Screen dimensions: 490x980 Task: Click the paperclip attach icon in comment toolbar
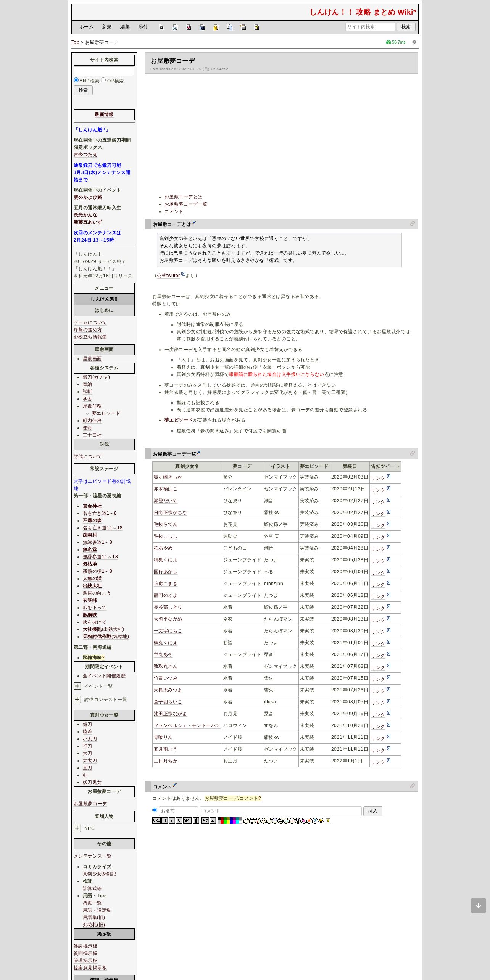(196, 820)
